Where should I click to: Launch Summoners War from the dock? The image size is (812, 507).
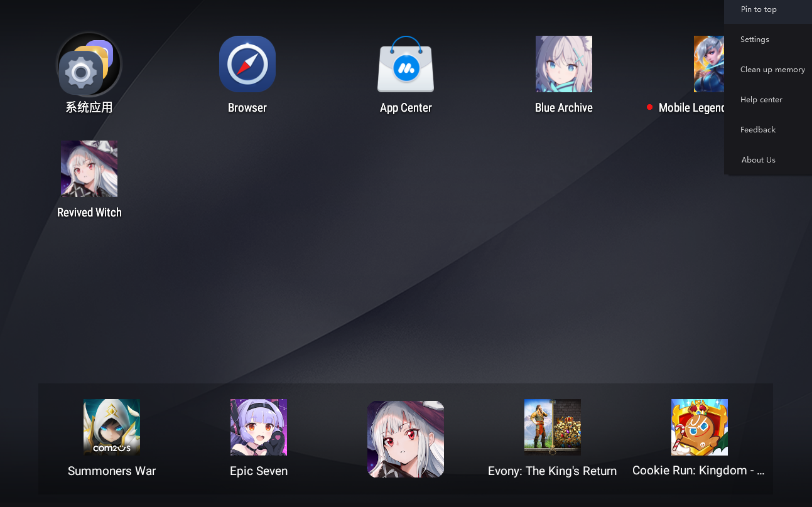(112, 427)
